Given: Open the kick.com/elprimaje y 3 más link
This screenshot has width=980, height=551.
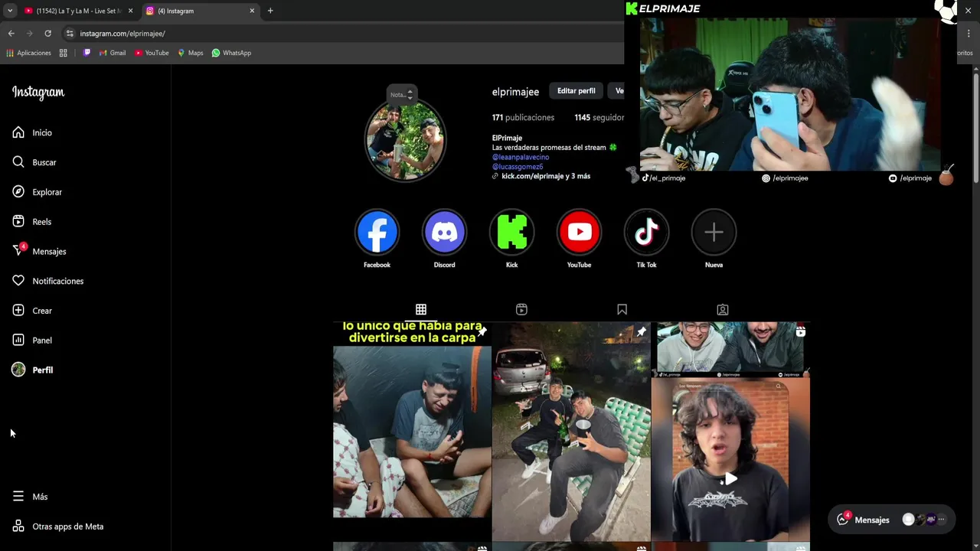Looking at the screenshot, I should point(545,176).
